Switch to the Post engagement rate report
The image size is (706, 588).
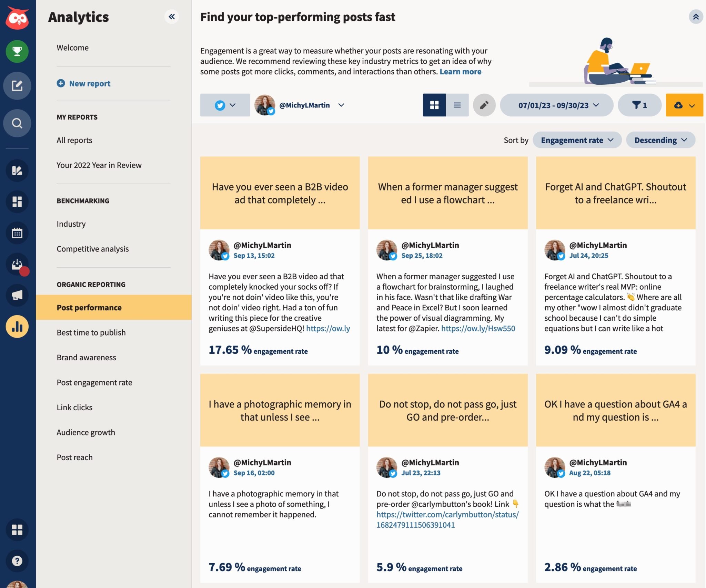click(94, 382)
